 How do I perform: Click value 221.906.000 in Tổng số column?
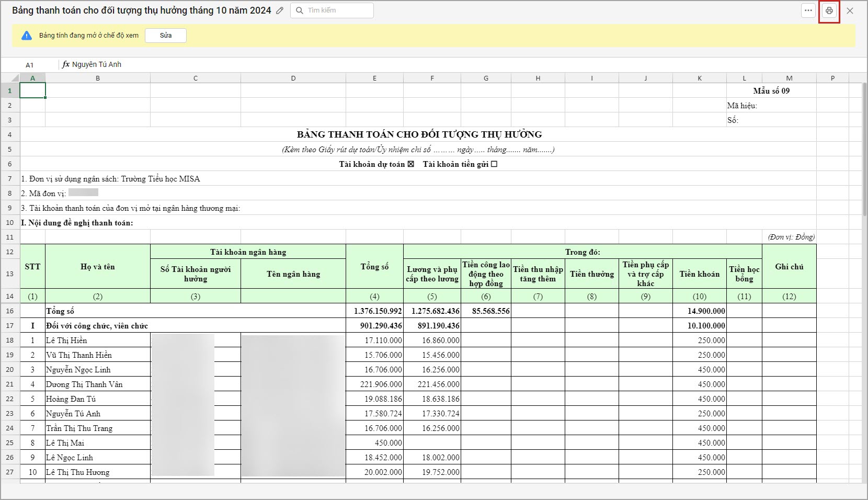[x=374, y=384]
